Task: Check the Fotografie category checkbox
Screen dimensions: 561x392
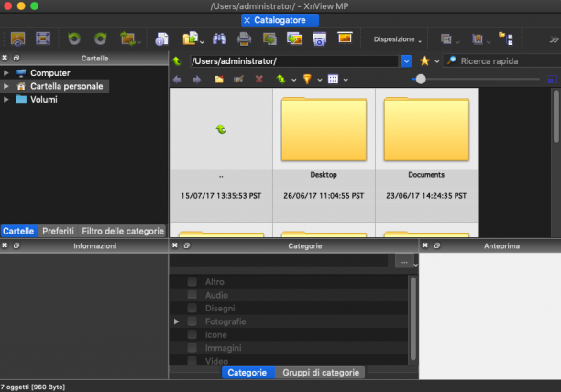Action: (x=192, y=321)
